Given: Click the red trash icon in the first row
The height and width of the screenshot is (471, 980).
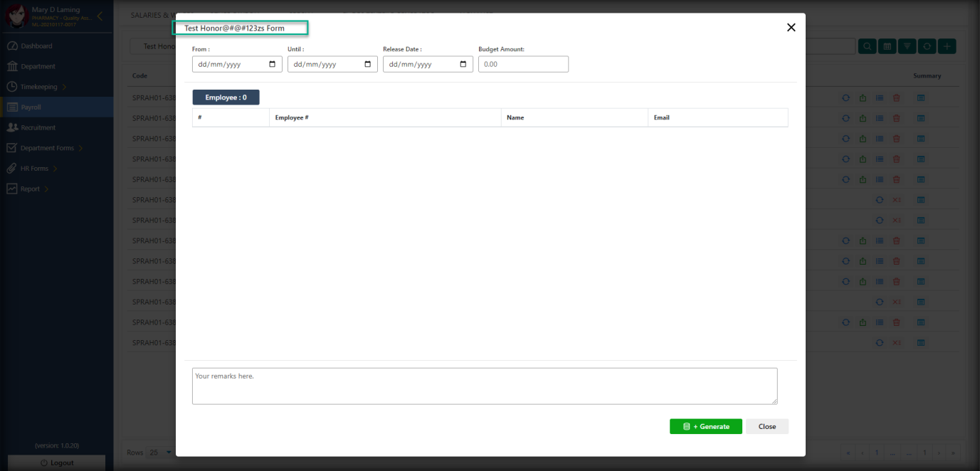Looking at the screenshot, I should [896, 98].
